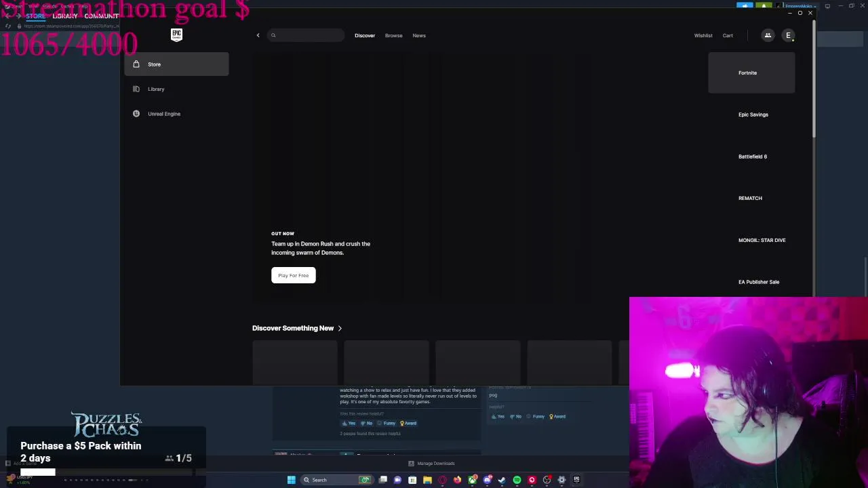Select the MONGIL: STAR DIVE carousel entry
This screenshot has width=868, height=488.
751,240
